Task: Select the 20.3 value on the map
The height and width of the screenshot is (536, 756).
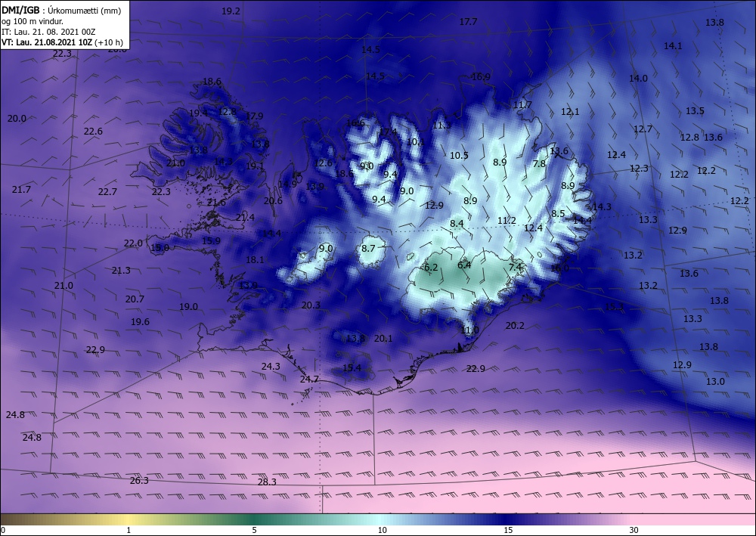Action: (311, 305)
